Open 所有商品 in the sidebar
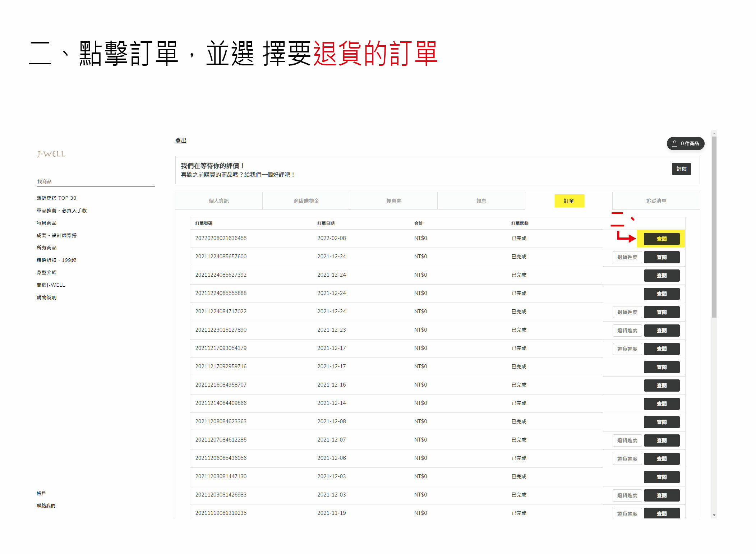756x554 pixels. coord(47,248)
